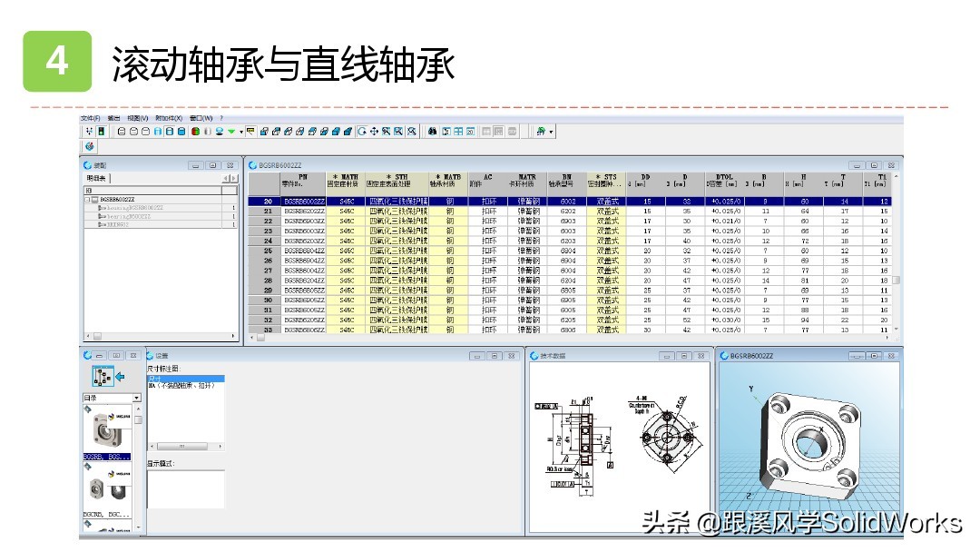Select the zoom magnifier icon on the toolbar
This screenshot has width=980, height=552.
pyautogui.click(x=385, y=130)
